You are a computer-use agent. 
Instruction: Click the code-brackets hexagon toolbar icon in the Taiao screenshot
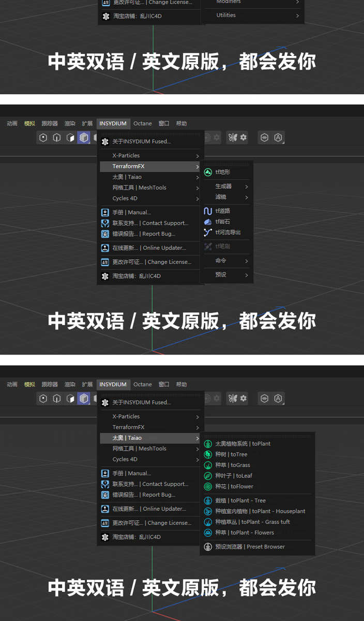coord(265,398)
